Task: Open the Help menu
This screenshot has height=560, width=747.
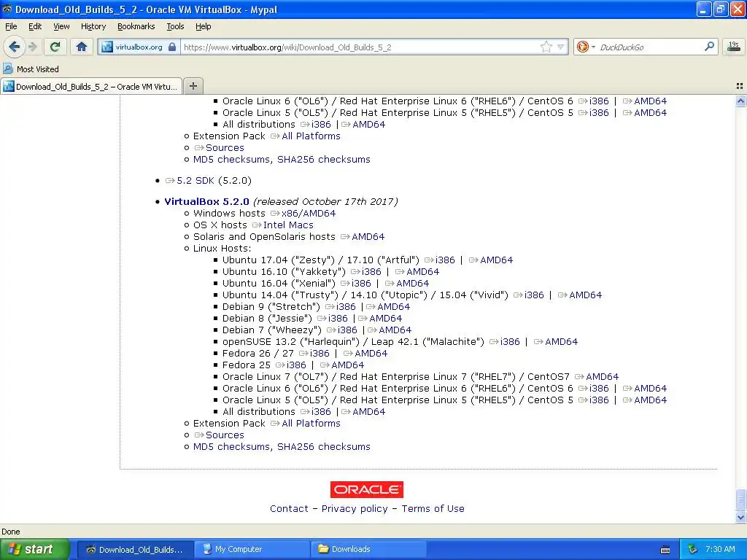Action: 203,26
